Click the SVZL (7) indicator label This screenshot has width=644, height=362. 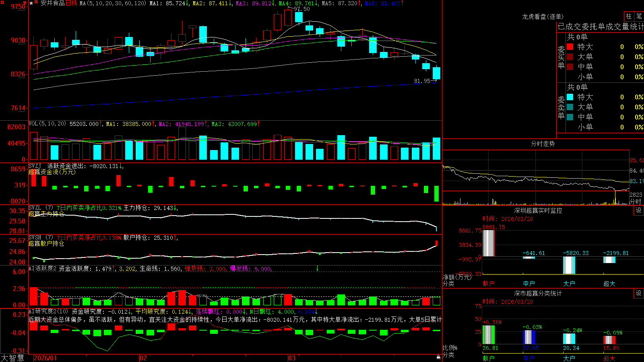[x=41, y=208]
